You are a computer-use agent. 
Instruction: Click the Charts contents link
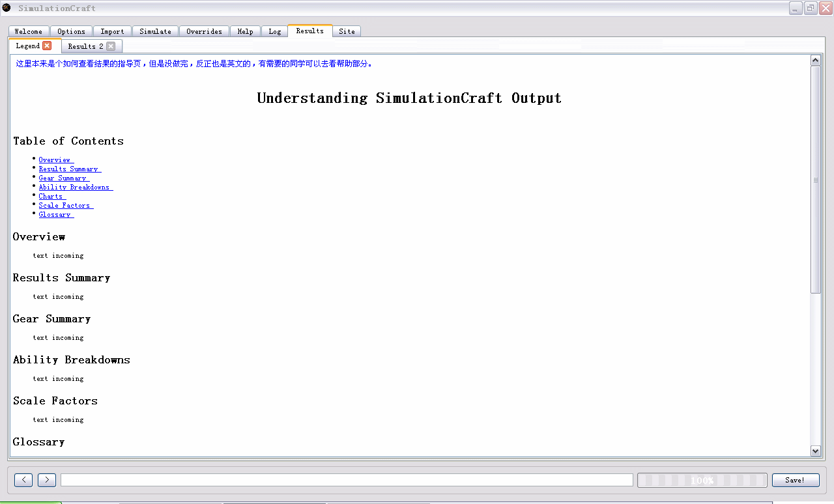tap(52, 196)
